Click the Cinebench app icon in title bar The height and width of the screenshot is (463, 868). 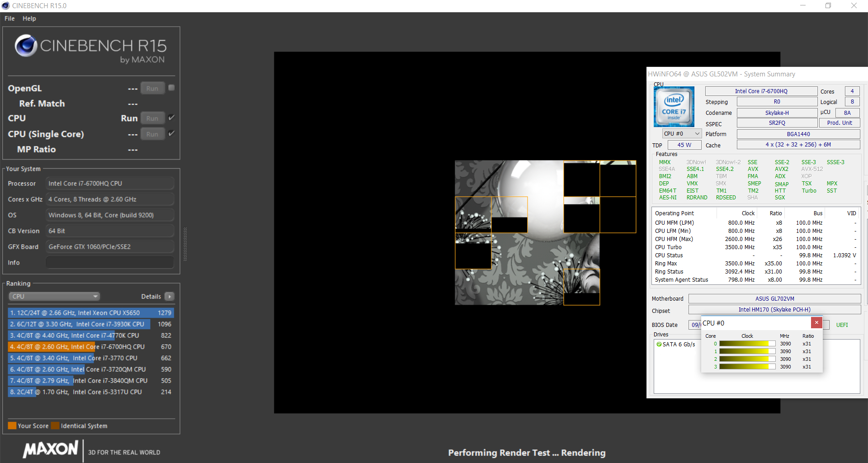[5, 6]
